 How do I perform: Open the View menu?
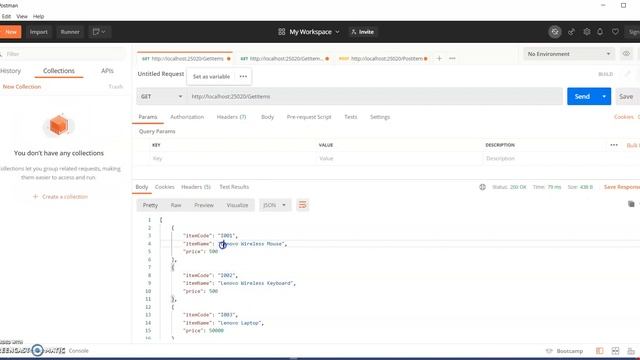[x=22, y=16]
